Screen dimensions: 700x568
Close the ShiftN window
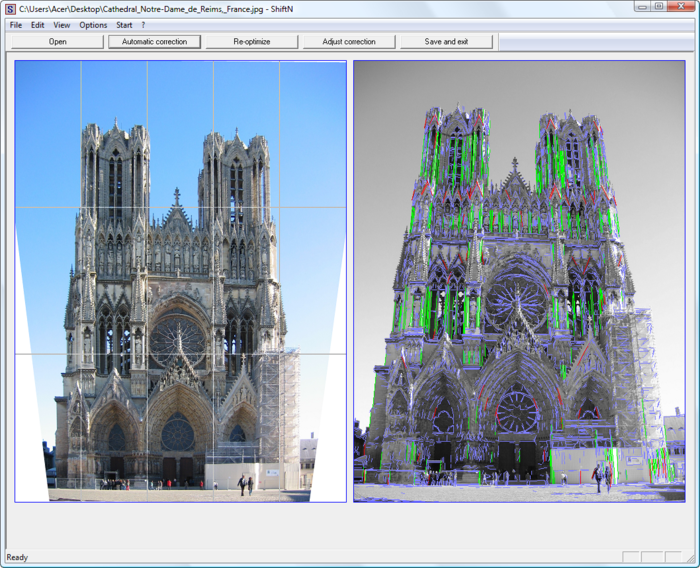pyautogui.click(x=680, y=7)
